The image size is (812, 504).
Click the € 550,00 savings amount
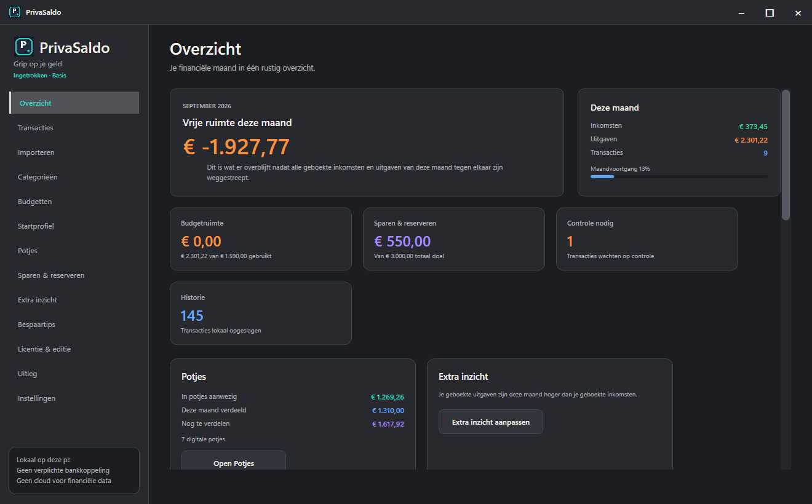pos(402,242)
